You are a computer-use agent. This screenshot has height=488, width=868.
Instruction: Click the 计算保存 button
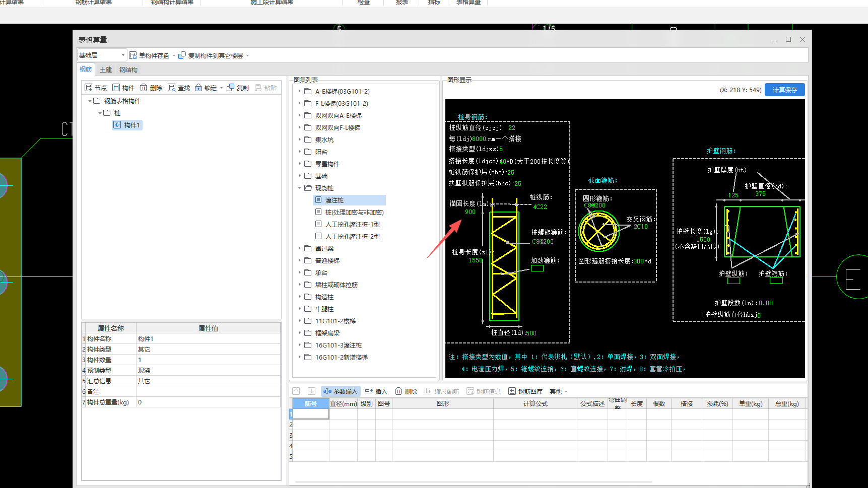pyautogui.click(x=785, y=90)
